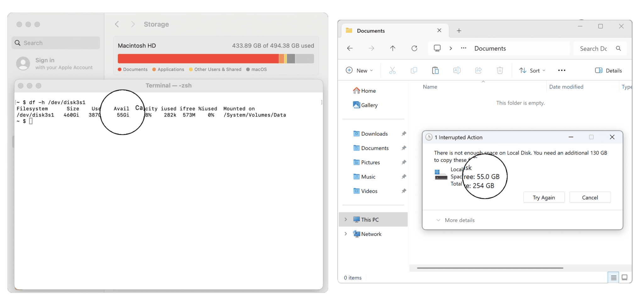Toggle the Details pane
The width and height of the screenshot is (644, 306).
608,70
